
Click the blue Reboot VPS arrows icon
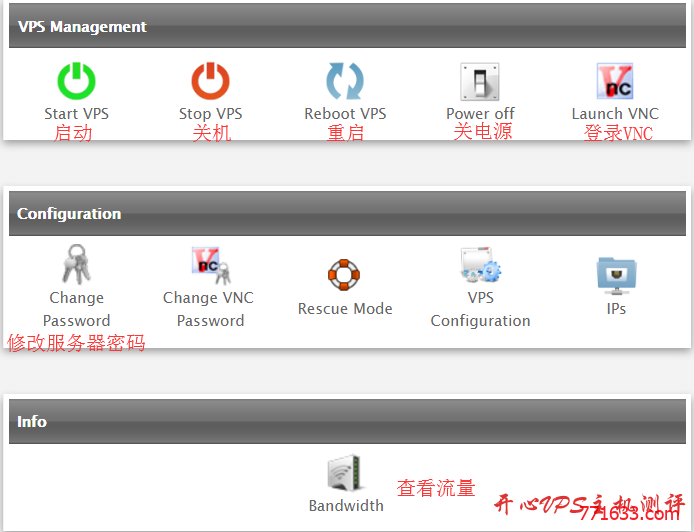[345, 80]
